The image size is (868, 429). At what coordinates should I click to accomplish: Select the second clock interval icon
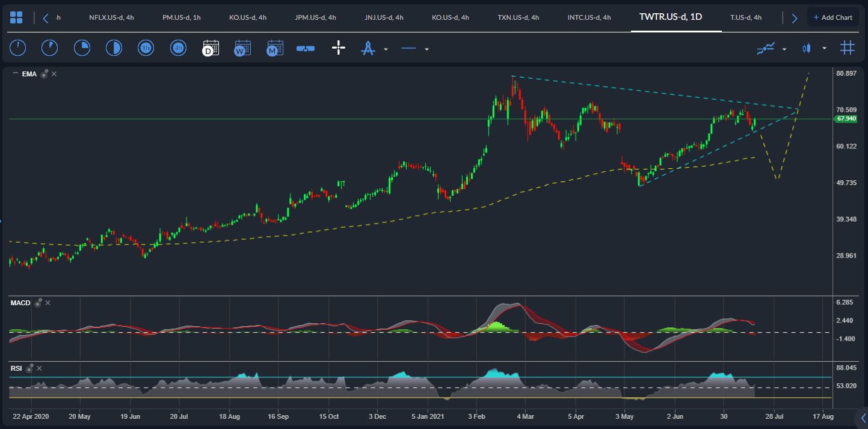(49, 48)
